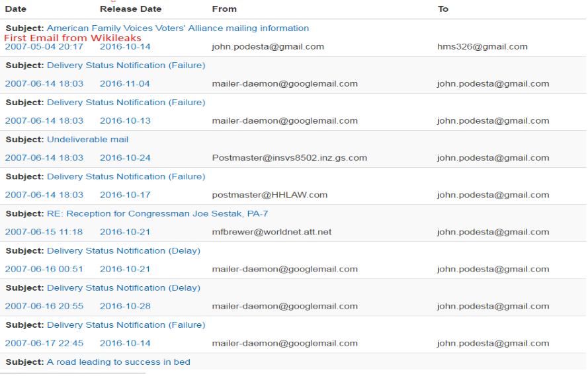Open RE: Reception for Congressman Joe Sestak email
This screenshot has width=588, height=382.
(x=157, y=213)
